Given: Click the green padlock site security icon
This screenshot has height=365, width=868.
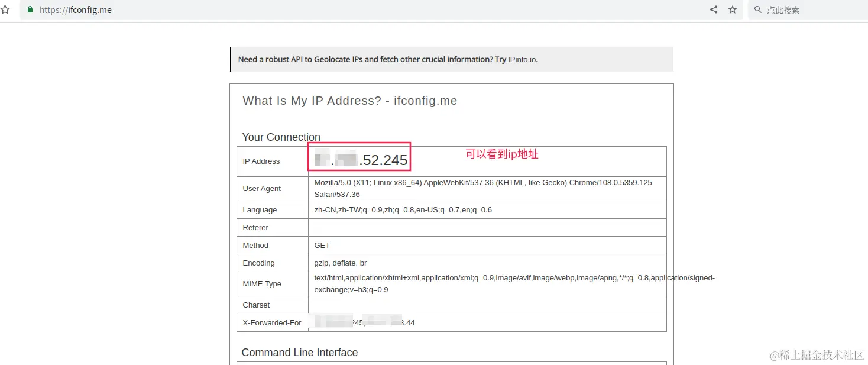Looking at the screenshot, I should [x=30, y=9].
